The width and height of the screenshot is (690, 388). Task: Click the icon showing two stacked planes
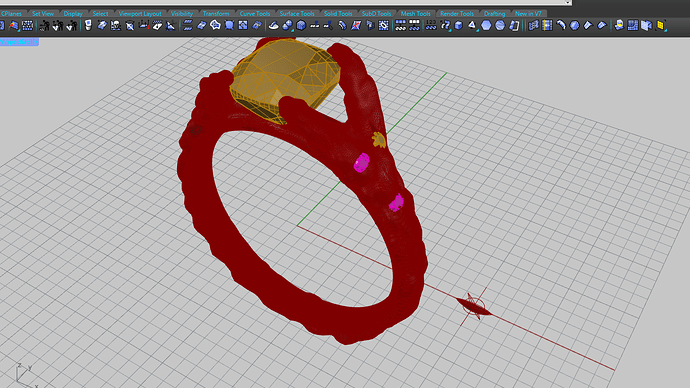[187, 26]
